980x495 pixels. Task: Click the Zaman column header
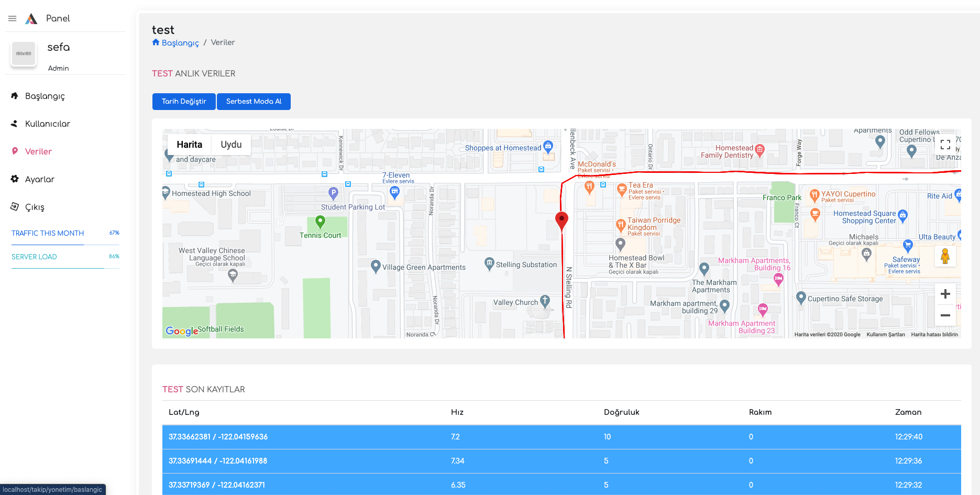[908, 412]
